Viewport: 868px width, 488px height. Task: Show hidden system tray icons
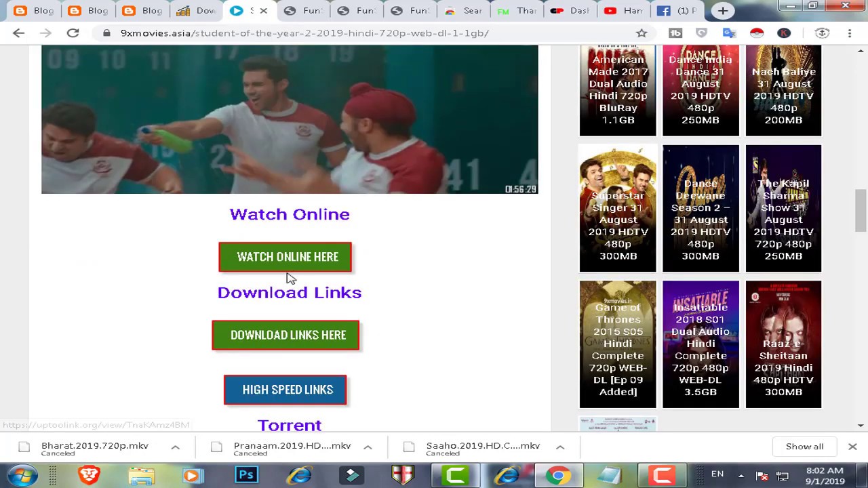(741, 475)
